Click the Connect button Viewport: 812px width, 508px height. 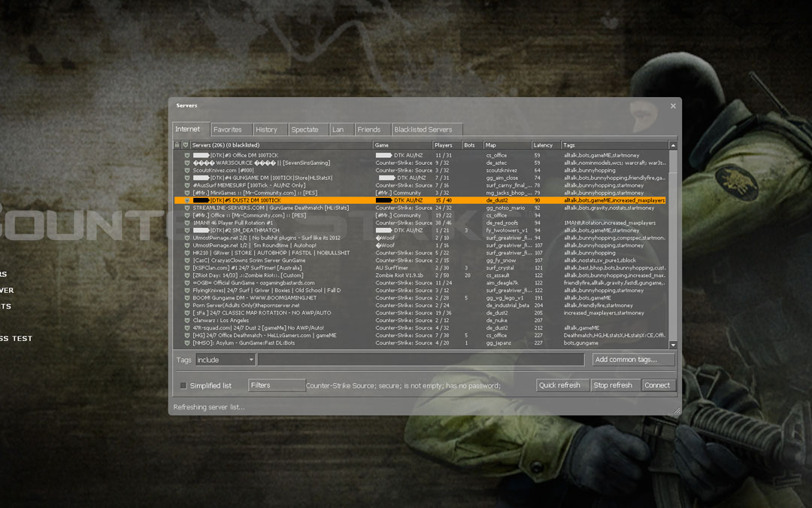tap(659, 385)
